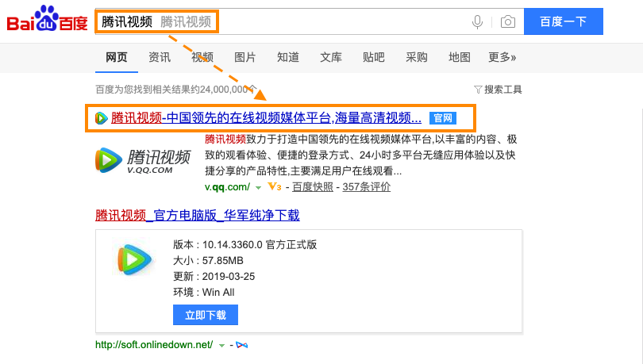Click environment text Win All
The image size is (643, 364).
point(218,293)
